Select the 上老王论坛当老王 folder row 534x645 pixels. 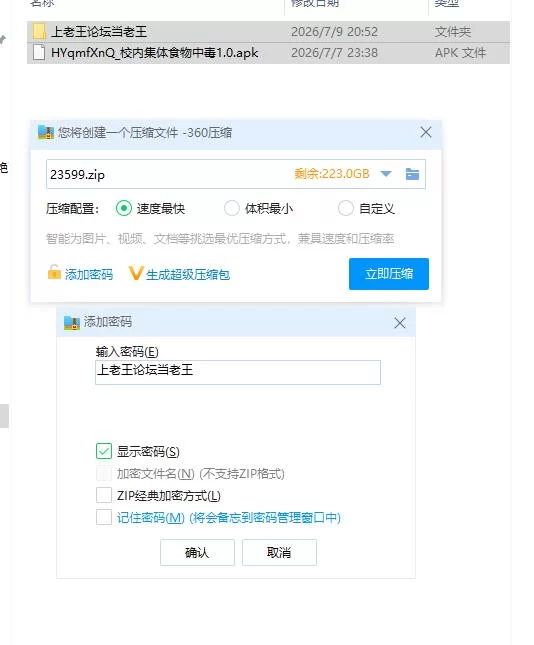pos(268,32)
